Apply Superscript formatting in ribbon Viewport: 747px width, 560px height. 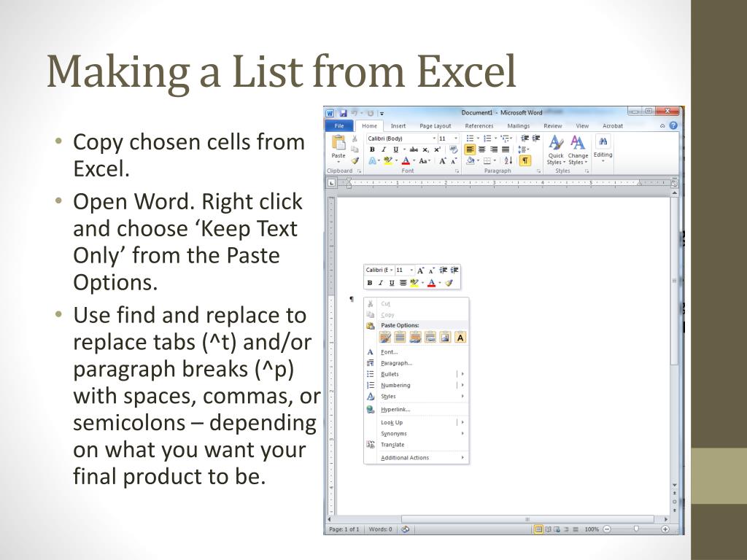pos(436,149)
